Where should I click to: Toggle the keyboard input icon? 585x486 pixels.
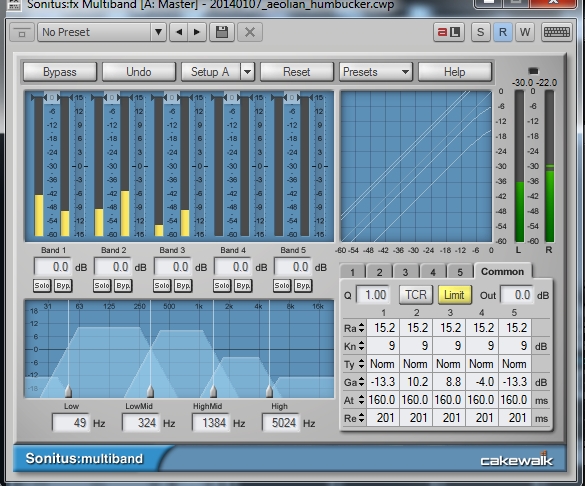point(557,32)
